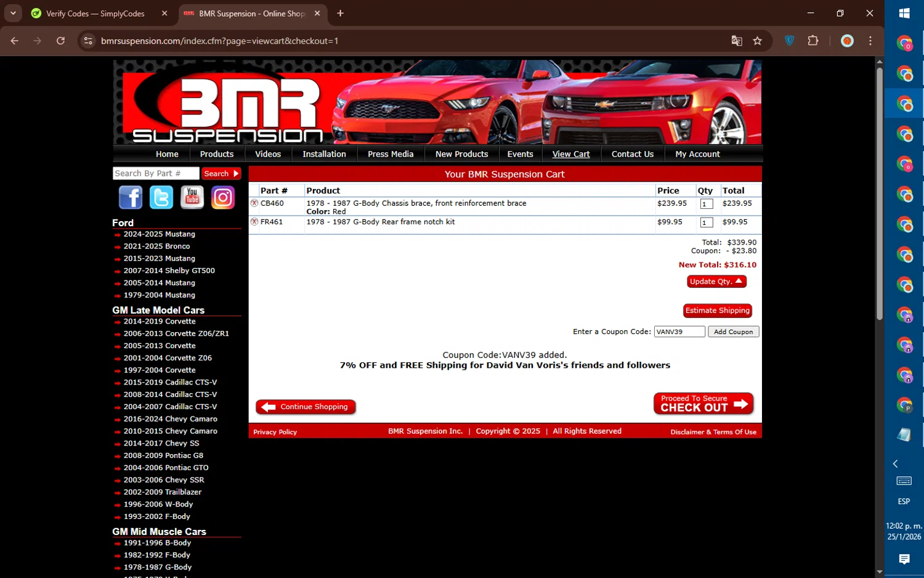Screen dimensions: 924x578
Task: Open Disclaimer & Terms Of Use link
Action: click(713, 432)
